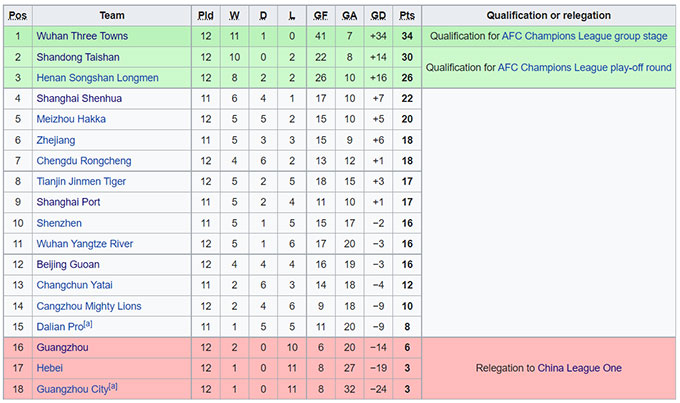The image size is (680, 403).
Task: Click the Pts column header
Action: click(407, 16)
